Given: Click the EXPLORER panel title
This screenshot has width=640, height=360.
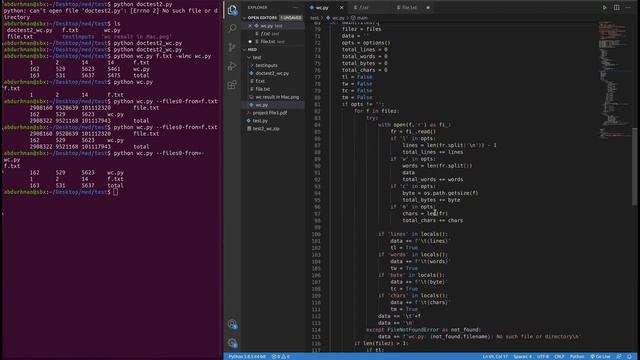Looking at the screenshot, I should pyautogui.click(x=258, y=7).
